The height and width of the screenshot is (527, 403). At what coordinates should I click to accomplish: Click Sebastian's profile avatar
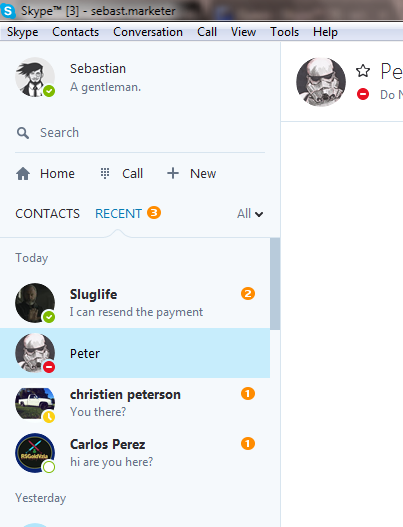35,77
